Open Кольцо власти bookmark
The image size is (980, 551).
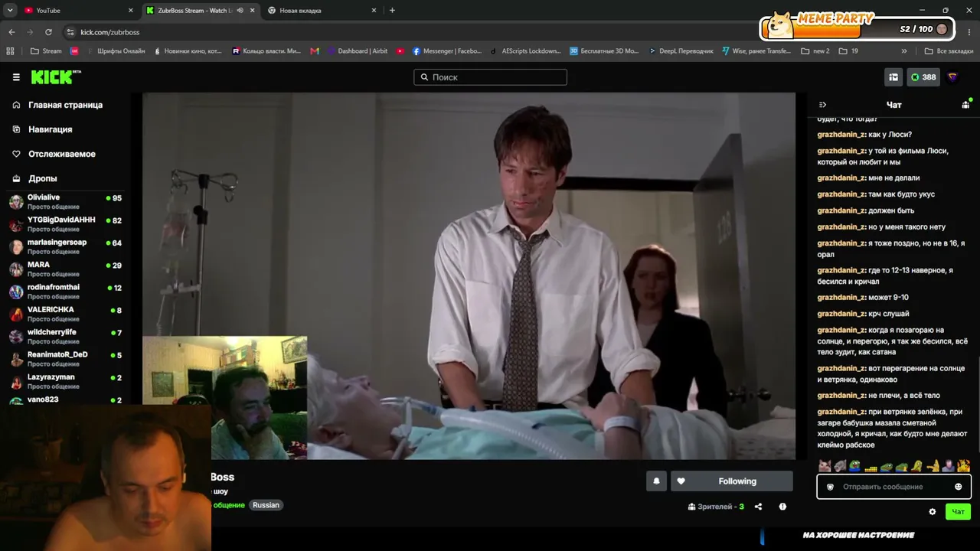266,51
